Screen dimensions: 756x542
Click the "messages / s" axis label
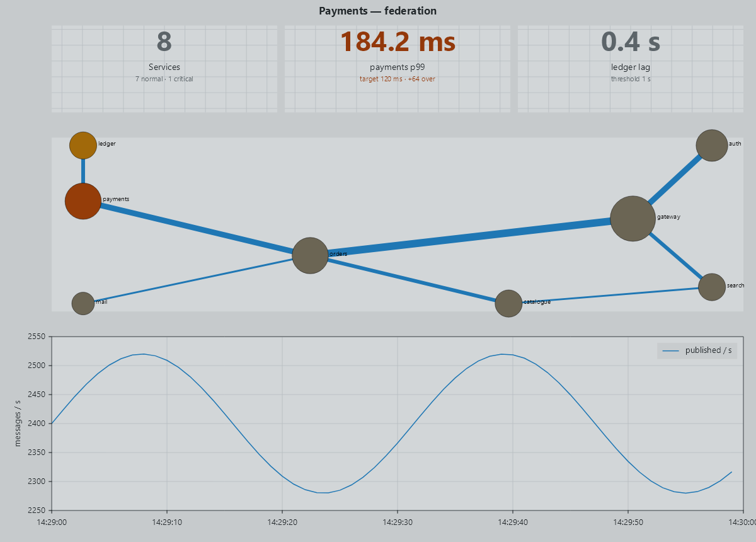click(18, 423)
